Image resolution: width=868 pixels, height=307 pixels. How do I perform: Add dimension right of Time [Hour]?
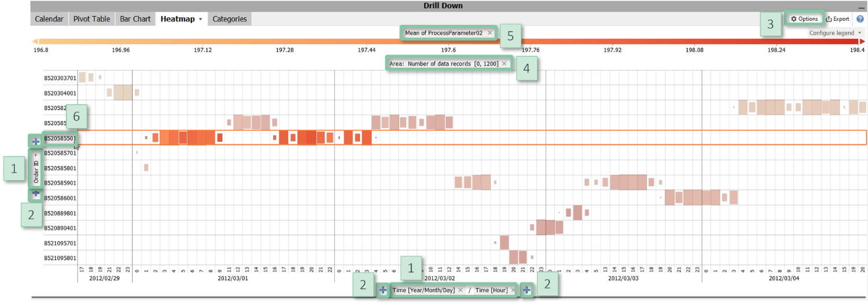[527, 290]
